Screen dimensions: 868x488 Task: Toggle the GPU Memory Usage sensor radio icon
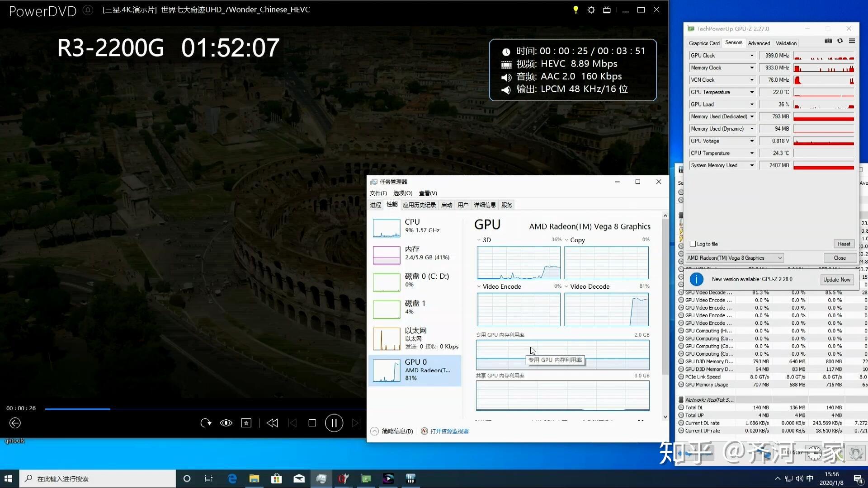681,385
